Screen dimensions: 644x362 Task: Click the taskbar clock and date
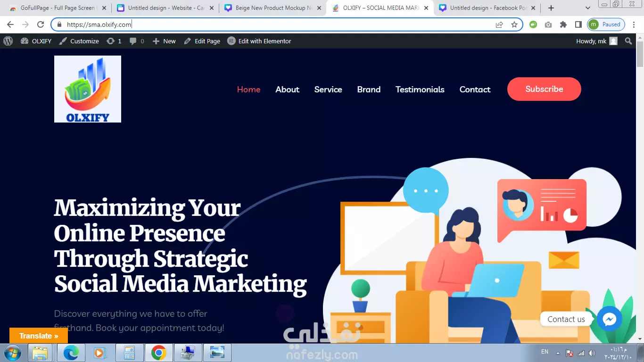click(618, 353)
